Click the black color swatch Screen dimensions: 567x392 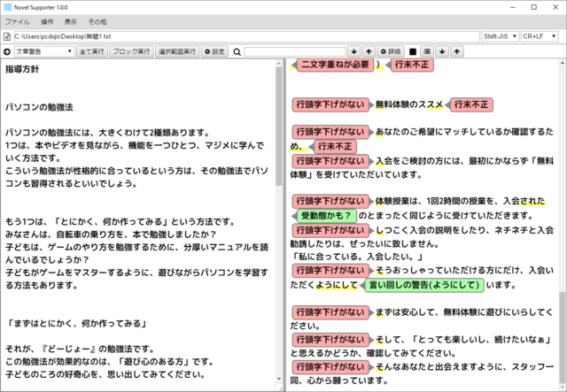click(x=413, y=52)
